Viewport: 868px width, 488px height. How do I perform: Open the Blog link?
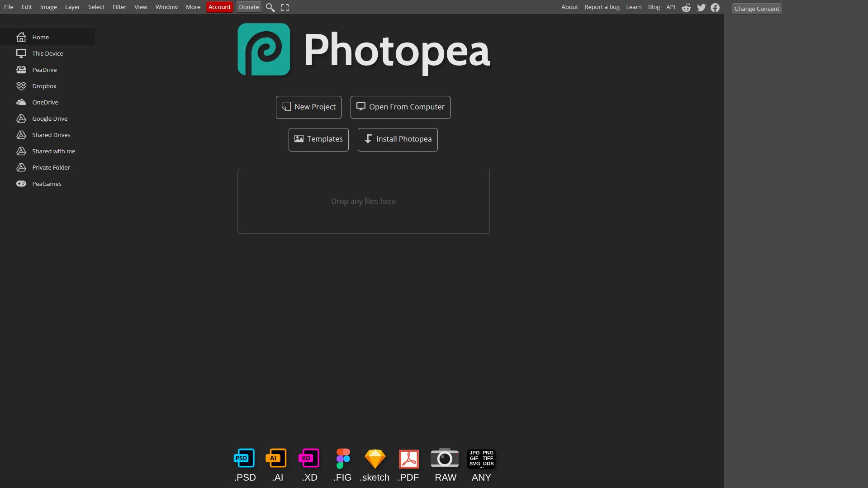click(x=654, y=7)
